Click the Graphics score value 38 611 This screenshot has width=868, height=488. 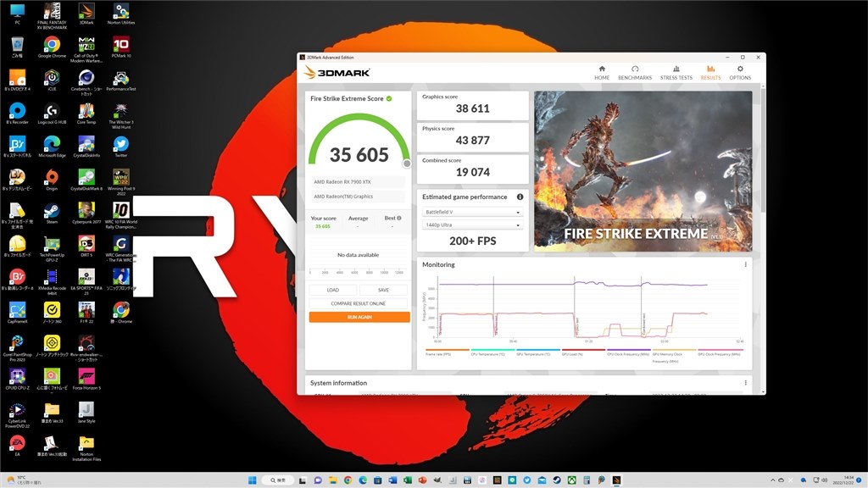[472, 108]
